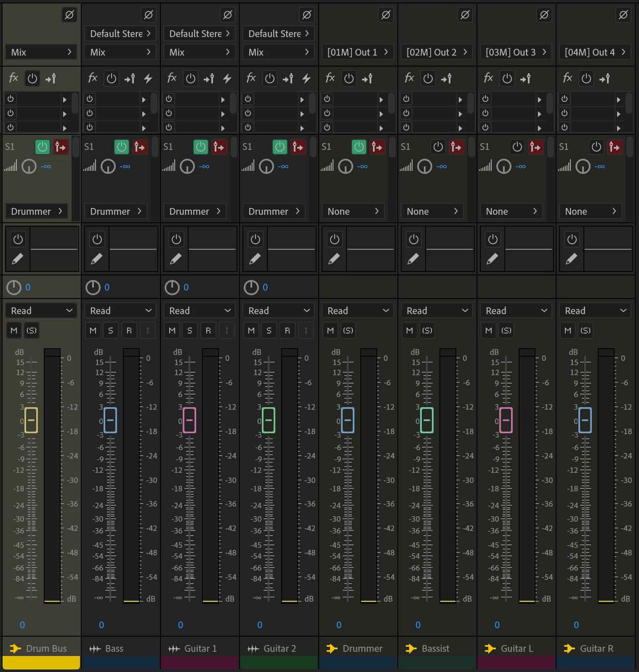Viewport: 639px width, 672px height.
Task: Enable send S1 power on Bassist
Action: point(438,147)
